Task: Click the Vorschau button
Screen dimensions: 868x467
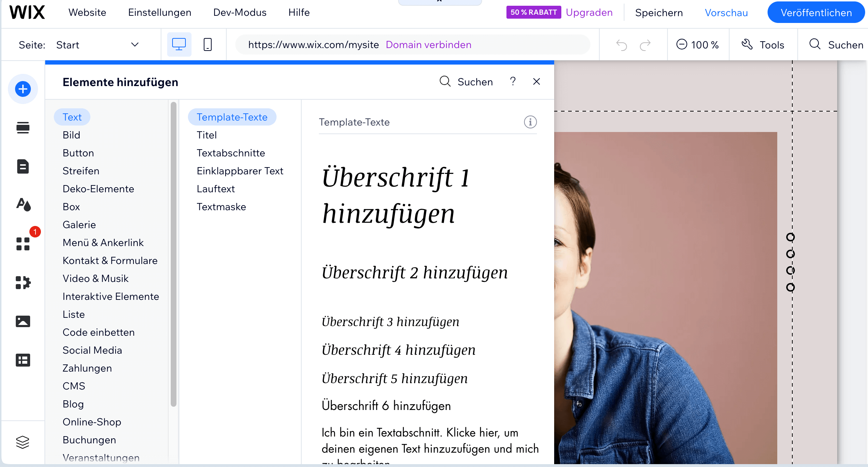Action: coord(726,13)
